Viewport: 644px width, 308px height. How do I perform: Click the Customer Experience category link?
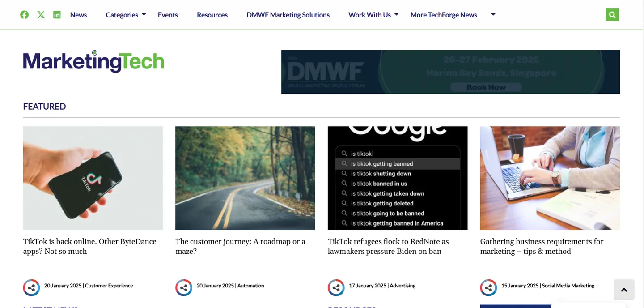[109, 286]
